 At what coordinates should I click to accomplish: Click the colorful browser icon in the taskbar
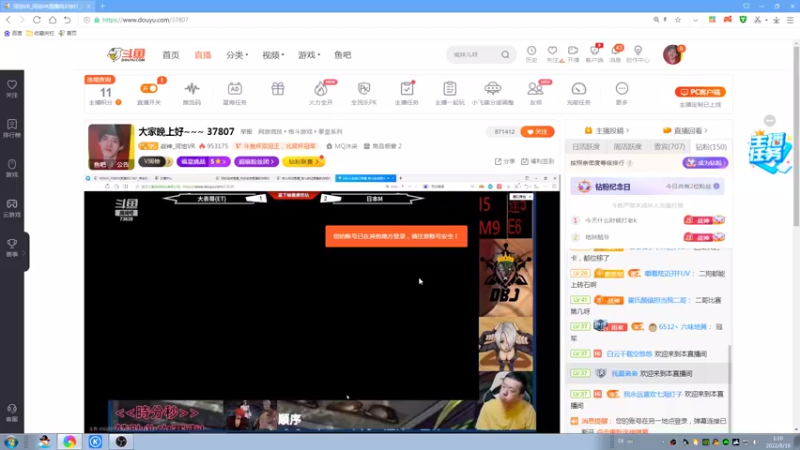point(69,442)
